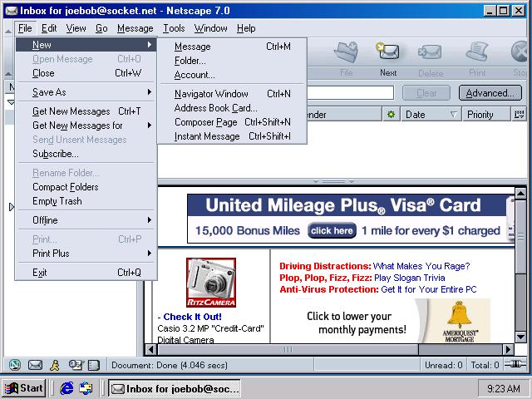
Task: Choose Exit in the File menu
Action: (x=86, y=273)
